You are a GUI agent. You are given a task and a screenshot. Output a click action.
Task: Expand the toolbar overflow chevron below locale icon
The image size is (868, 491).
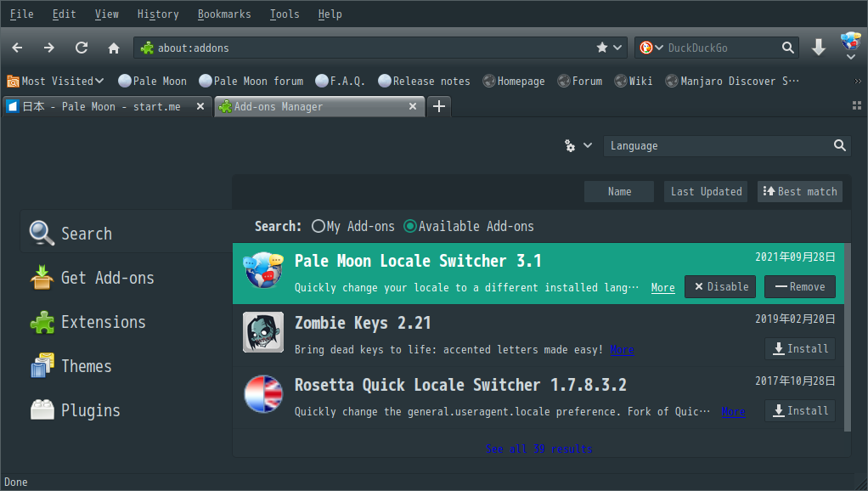click(851, 56)
